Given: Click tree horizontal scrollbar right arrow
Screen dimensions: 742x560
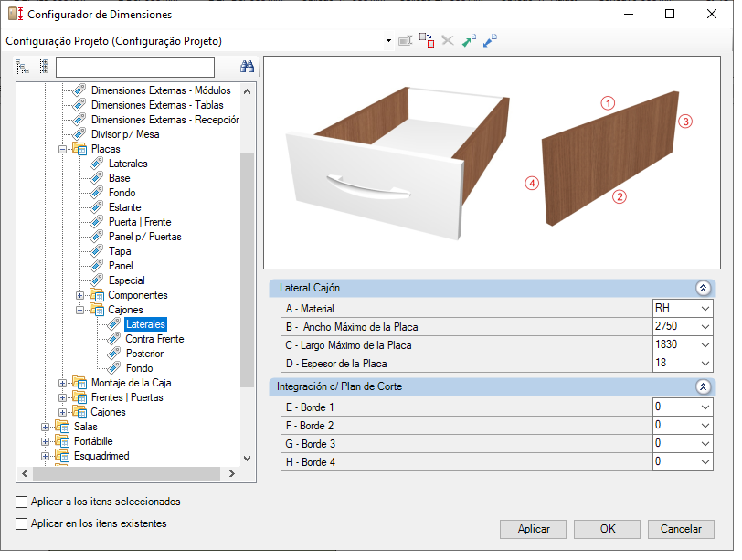Looking at the screenshot, I should (232, 473).
